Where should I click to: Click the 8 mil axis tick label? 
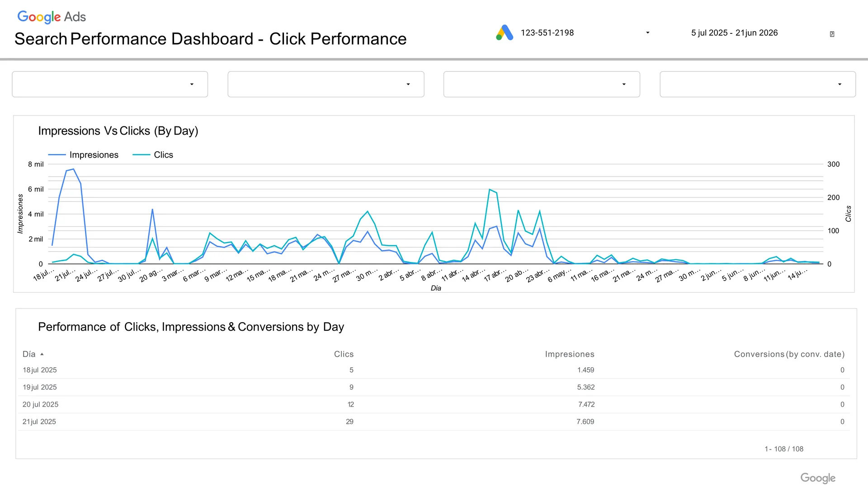[36, 164]
